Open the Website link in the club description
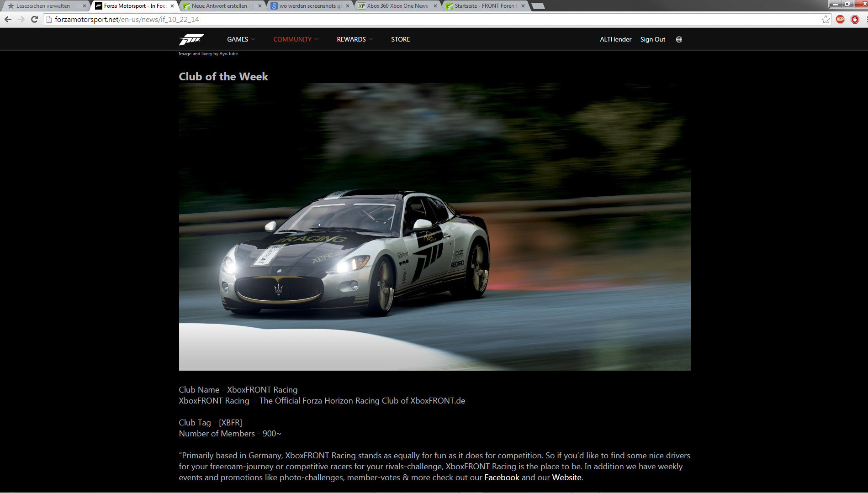 click(x=566, y=477)
